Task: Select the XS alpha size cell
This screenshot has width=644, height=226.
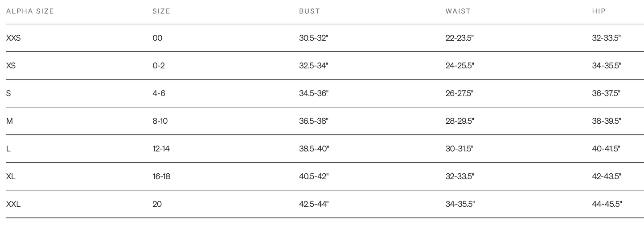Action: click(x=11, y=66)
